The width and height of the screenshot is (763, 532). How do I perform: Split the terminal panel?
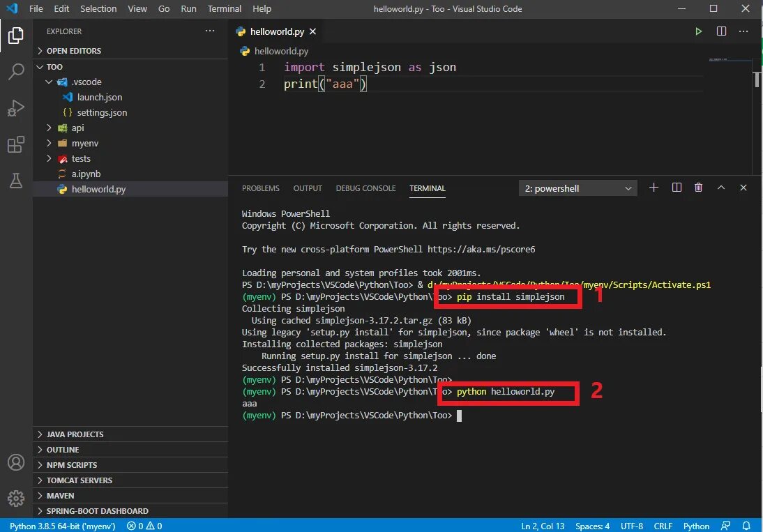coord(677,188)
